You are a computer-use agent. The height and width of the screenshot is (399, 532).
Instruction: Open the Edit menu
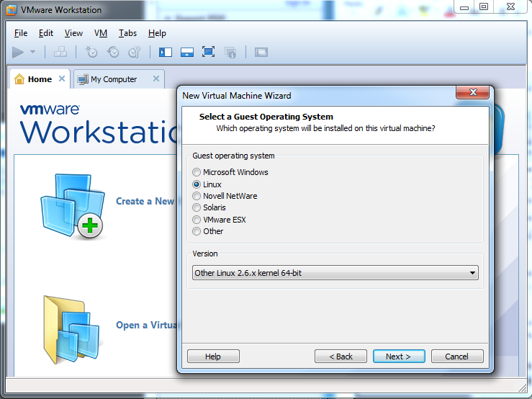(x=46, y=33)
